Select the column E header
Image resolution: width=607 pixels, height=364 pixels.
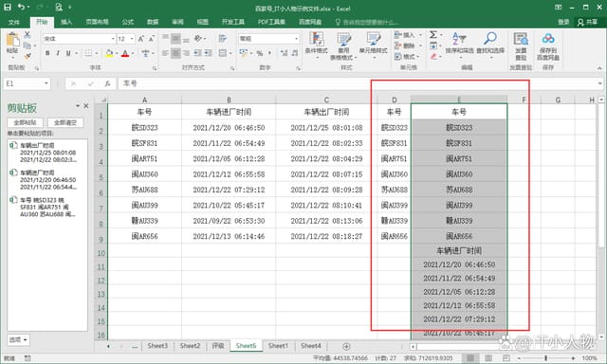tap(459, 100)
